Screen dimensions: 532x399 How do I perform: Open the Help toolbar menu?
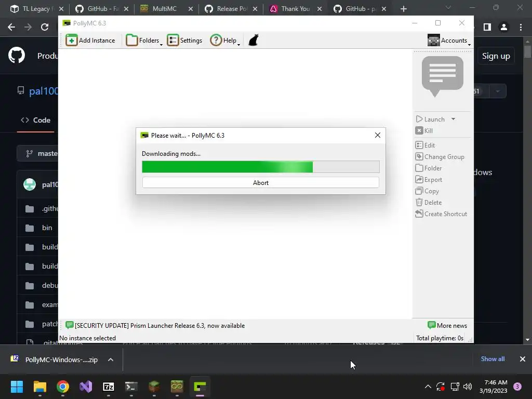(224, 41)
